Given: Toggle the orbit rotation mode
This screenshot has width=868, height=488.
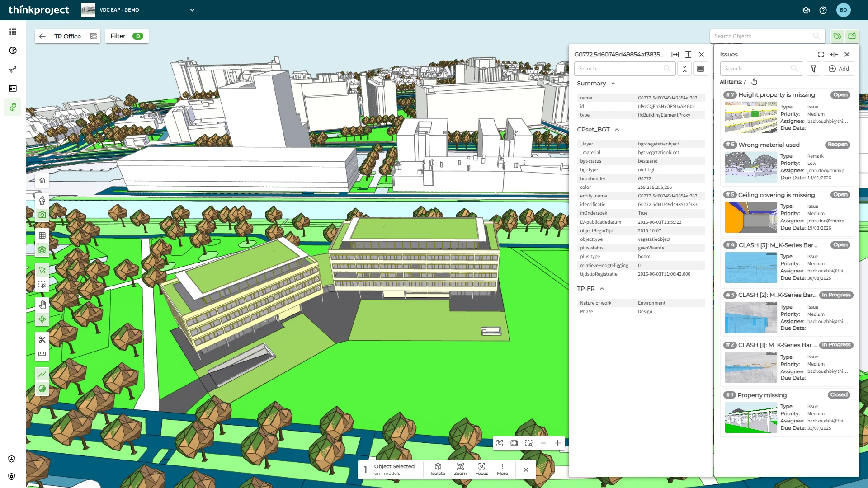Looking at the screenshot, I should pos(42,319).
